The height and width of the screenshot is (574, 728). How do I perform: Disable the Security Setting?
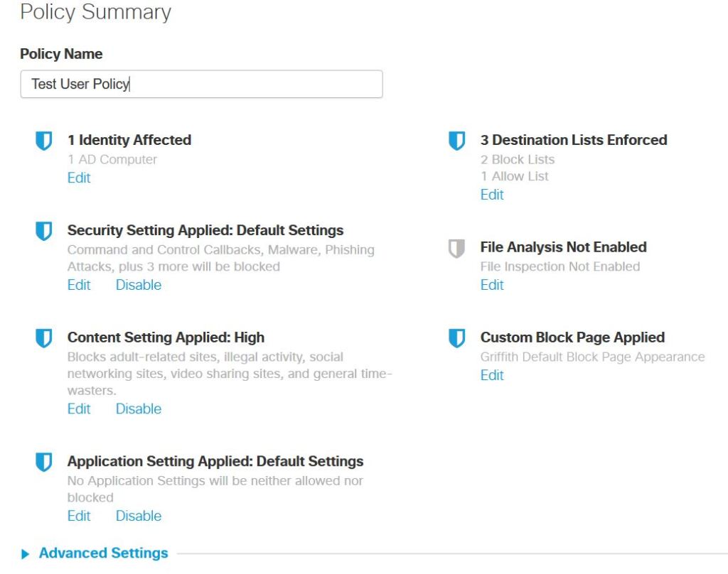click(139, 285)
